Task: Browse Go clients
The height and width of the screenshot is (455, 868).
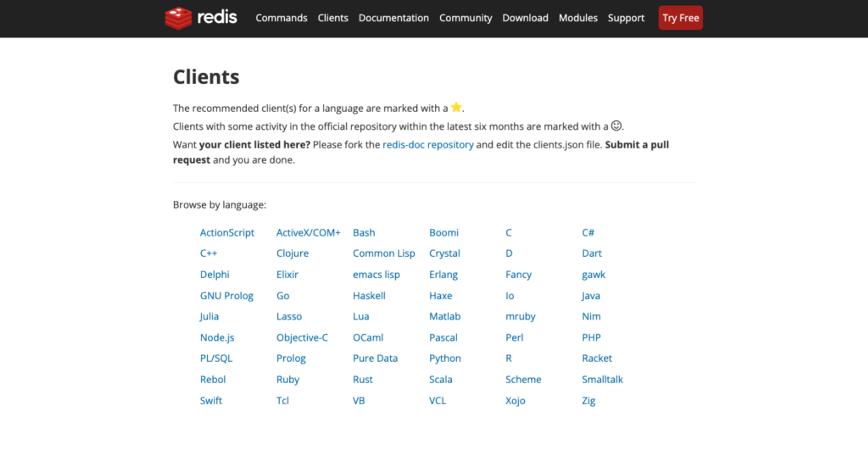Action: [x=283, y=296]
